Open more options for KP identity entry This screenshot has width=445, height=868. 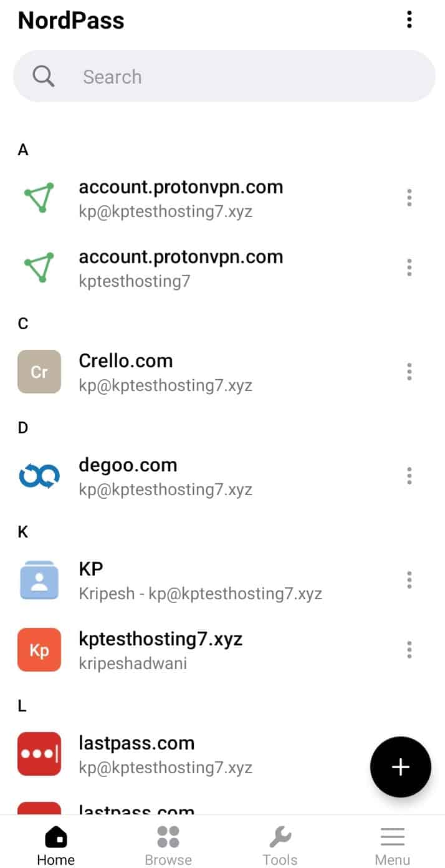pyautogui.click(x=409, y=580)
